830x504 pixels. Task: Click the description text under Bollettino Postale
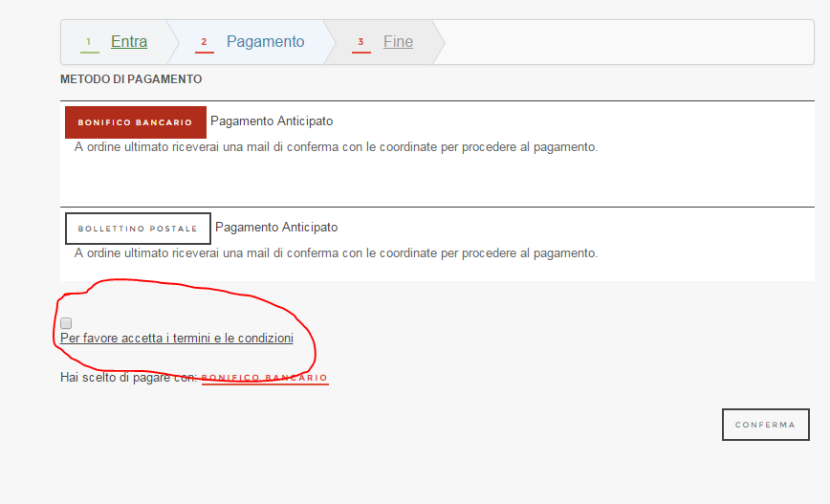tap(337, 253)
